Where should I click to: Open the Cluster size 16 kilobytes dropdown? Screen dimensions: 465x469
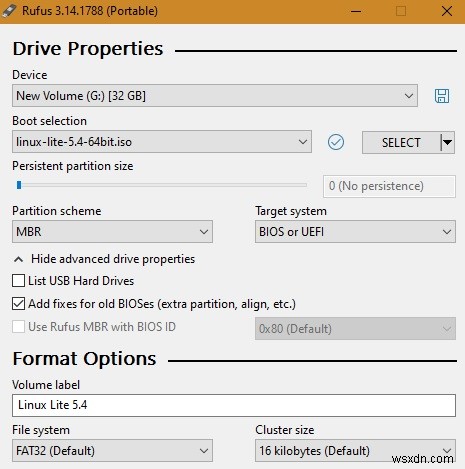[355, 451]
